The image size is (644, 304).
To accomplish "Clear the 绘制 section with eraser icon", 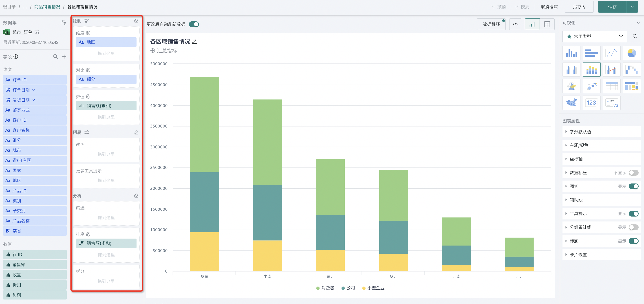I will [x=136, y=21].
